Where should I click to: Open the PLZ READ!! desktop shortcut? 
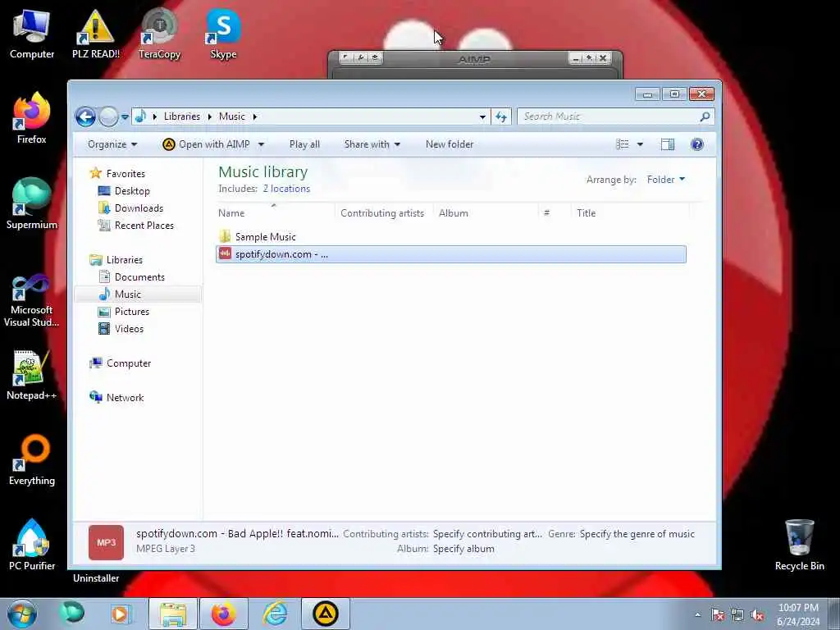(95, 34)
